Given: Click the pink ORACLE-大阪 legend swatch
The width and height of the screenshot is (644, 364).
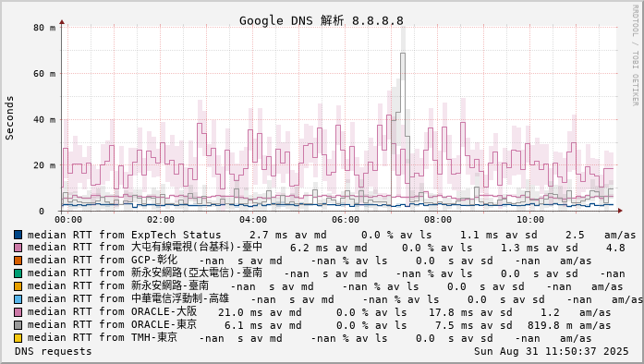Looking at the screenshot, I should click(18, 312).
